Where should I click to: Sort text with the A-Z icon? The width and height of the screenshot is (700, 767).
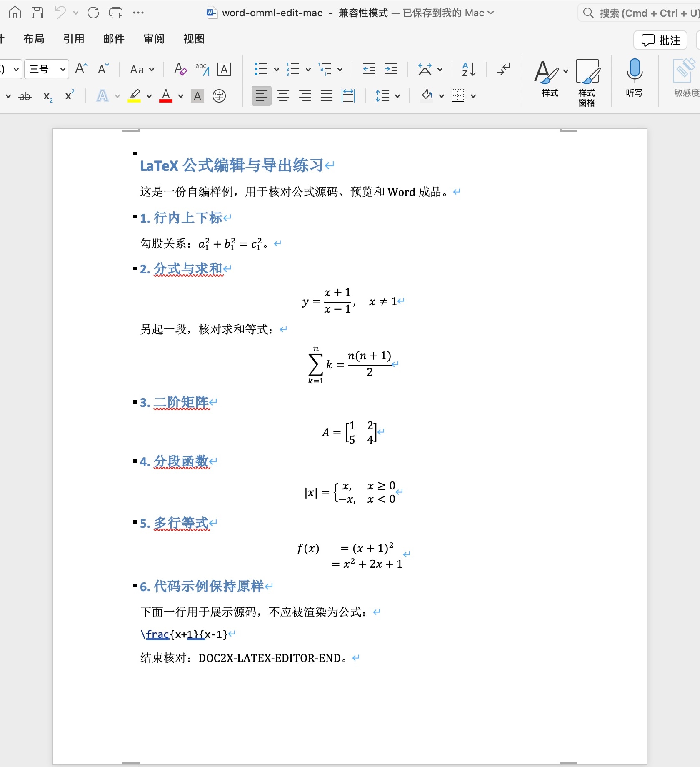(469, 69)
